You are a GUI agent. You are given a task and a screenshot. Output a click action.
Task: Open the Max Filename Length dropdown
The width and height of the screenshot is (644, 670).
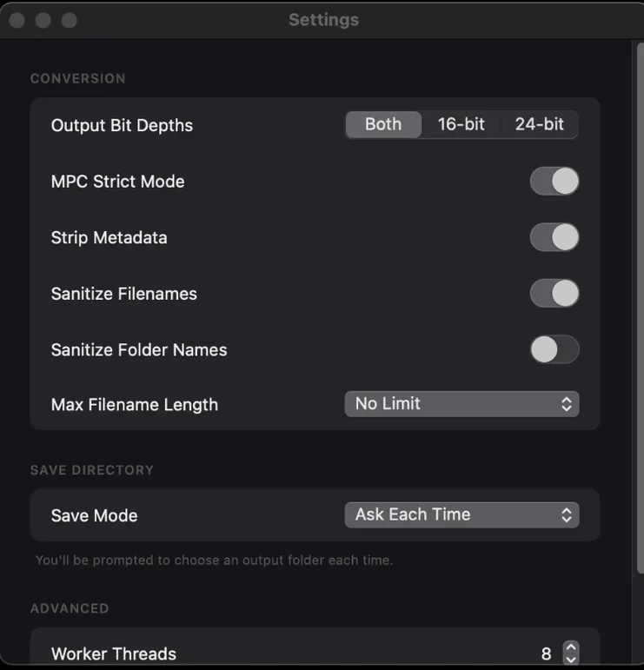(x=461, y=404)
